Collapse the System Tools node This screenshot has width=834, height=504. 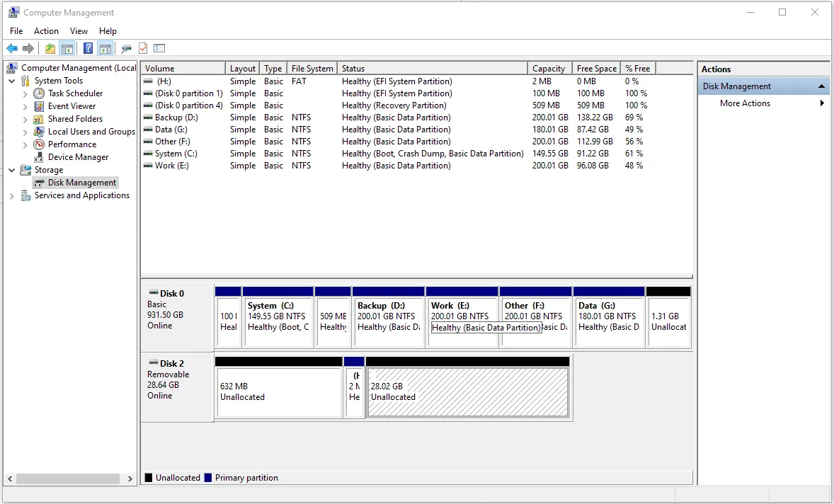click(x=12, y=81)
